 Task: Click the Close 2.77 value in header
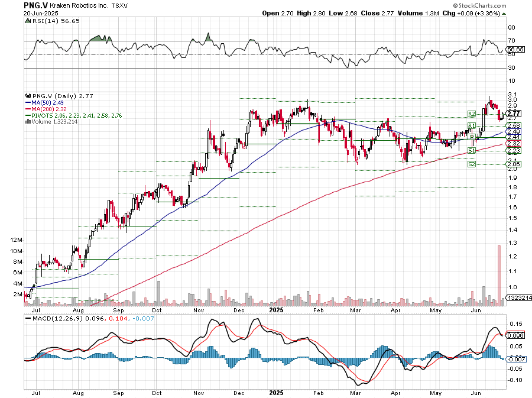(377, 13)
